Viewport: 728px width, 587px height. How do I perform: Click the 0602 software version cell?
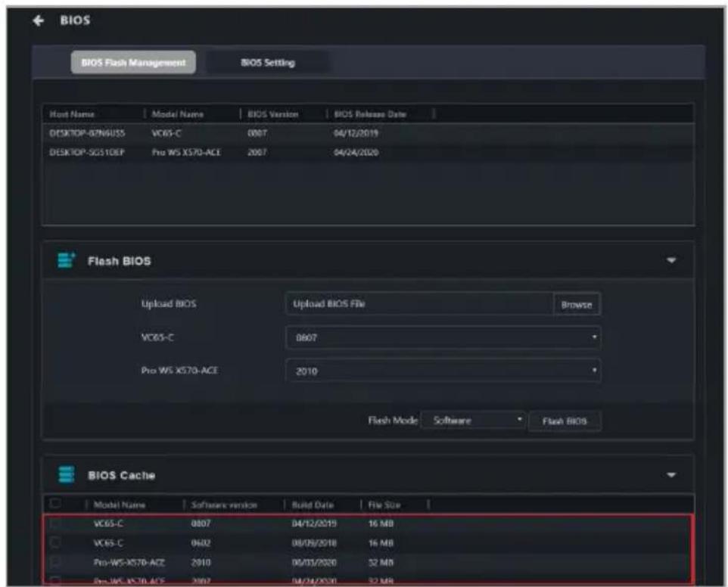click(201, 543)
